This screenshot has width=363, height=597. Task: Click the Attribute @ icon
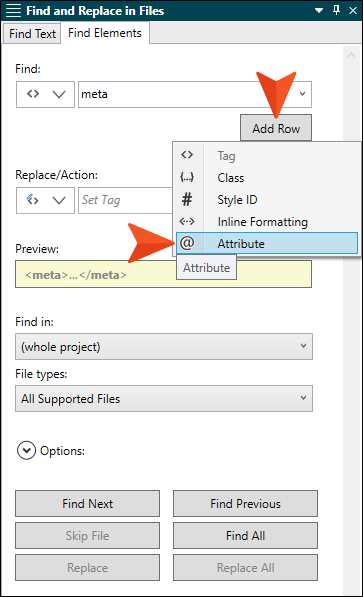tap(187, 243)
